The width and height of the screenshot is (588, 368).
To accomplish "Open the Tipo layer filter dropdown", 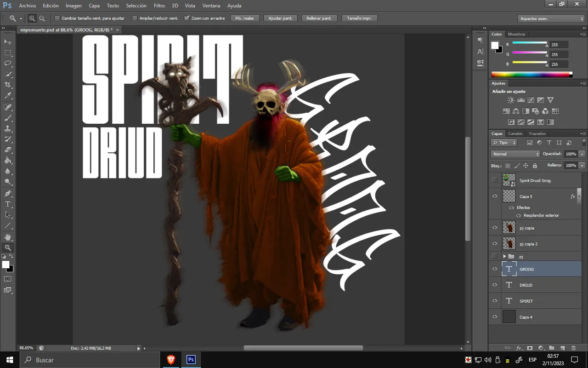I will pos(504,143).
